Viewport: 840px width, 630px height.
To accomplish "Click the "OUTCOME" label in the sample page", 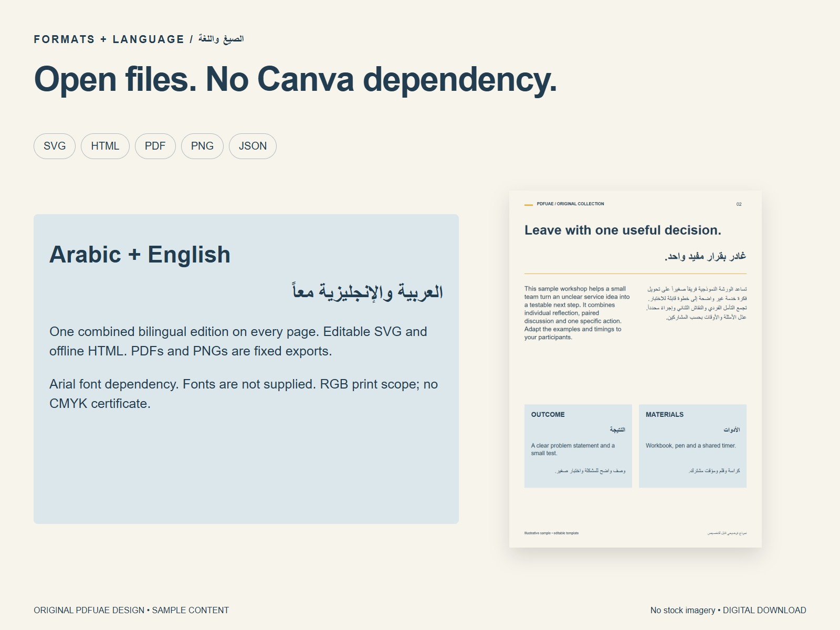I will coord(548,414).
